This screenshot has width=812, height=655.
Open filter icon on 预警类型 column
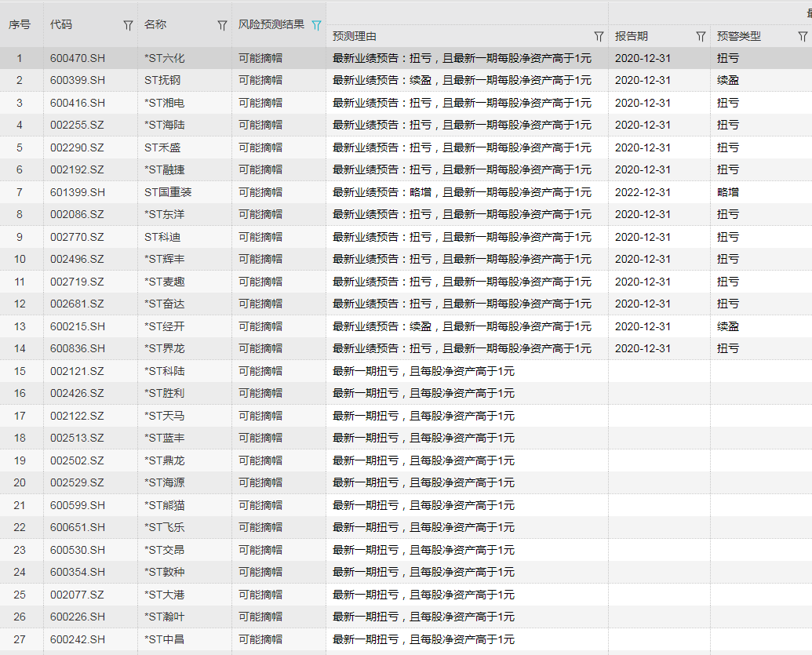(803, 37)
